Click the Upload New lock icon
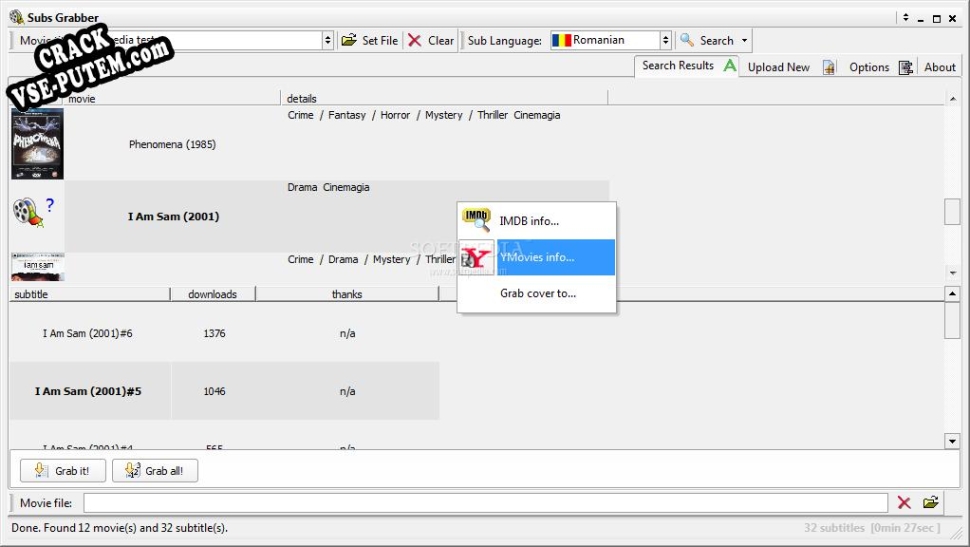The image size is (970, 547). click(829, 67)
